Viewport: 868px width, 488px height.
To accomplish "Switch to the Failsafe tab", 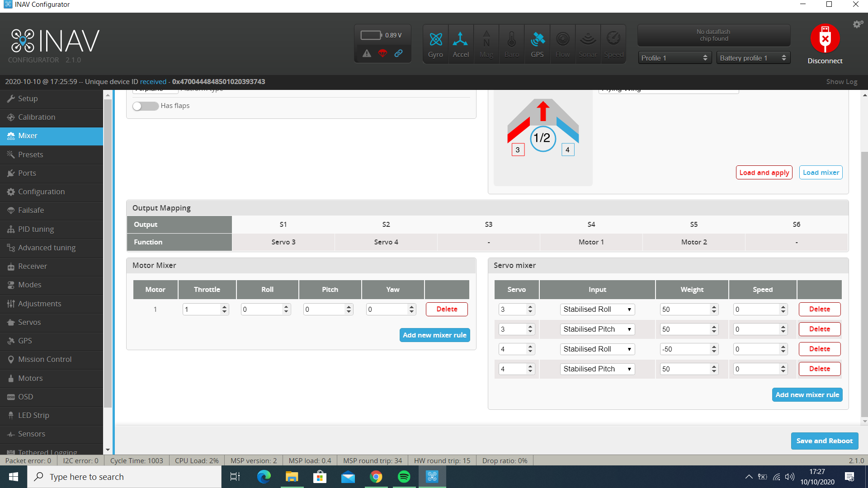I will pos(31,210).
